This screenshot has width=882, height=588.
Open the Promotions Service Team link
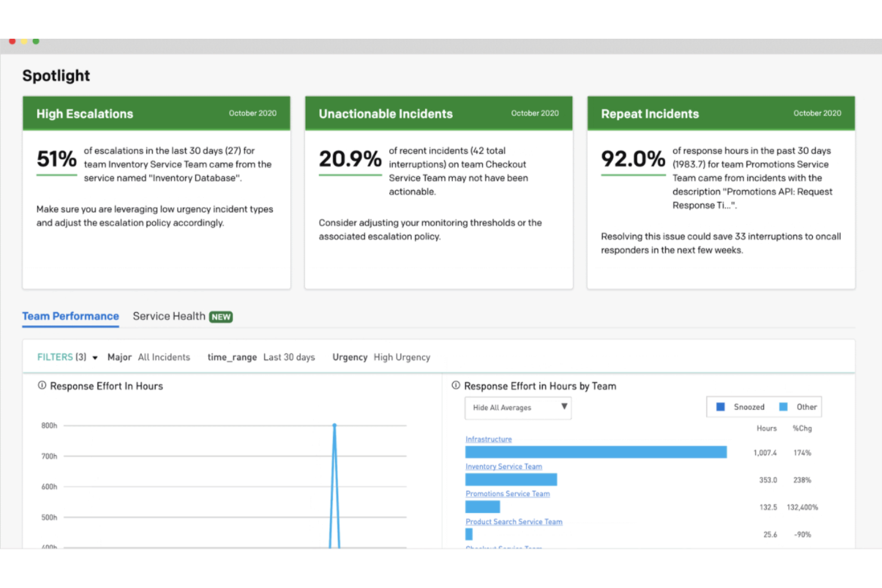pos(507,494)
